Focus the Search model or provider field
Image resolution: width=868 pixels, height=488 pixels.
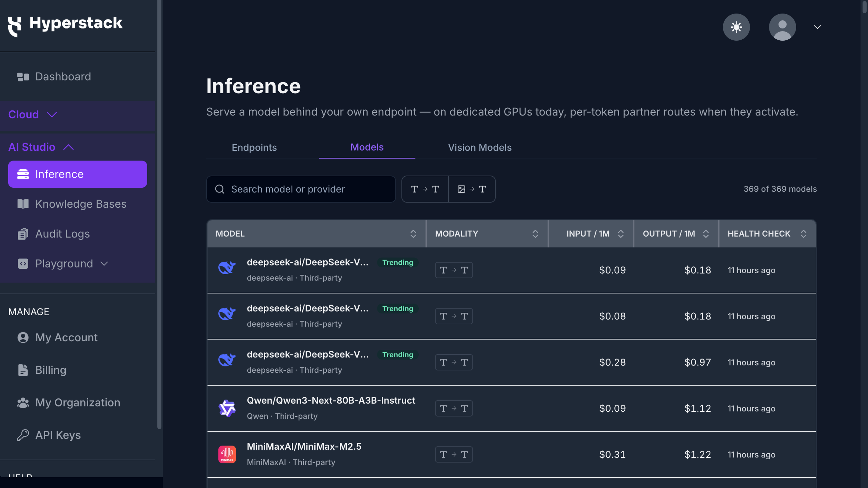pyautogui.click(x=301, y=189)
